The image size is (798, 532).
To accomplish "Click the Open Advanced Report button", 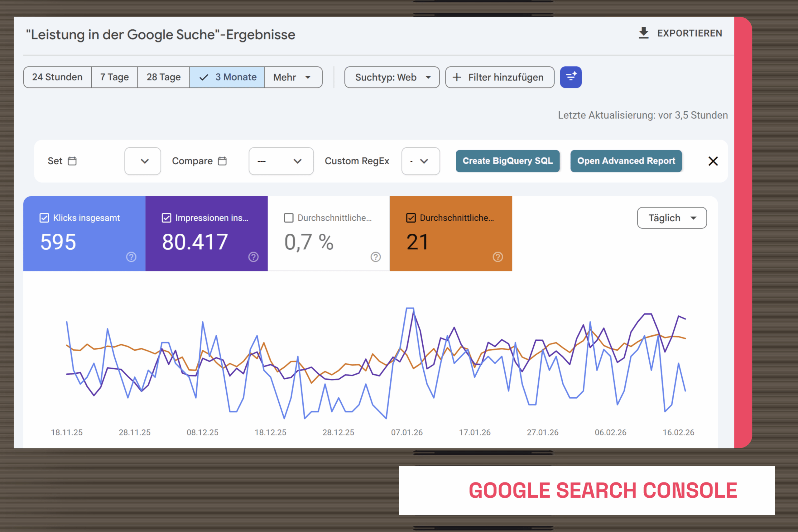I will (x=626, y=161).
